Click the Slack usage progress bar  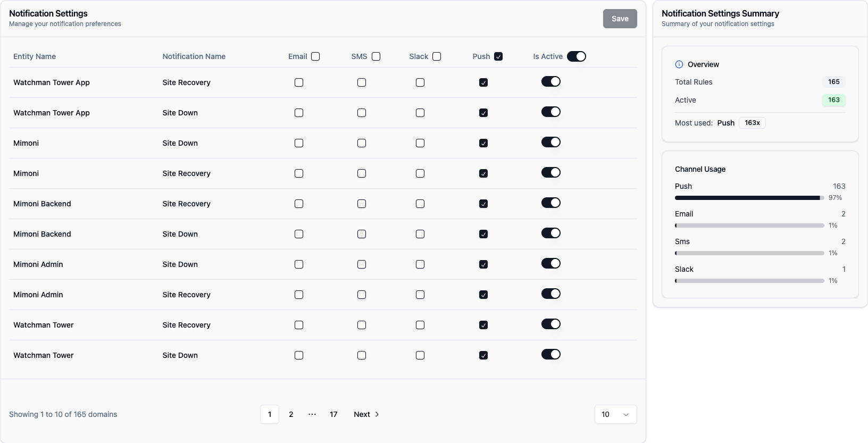[x=749, y=281]
